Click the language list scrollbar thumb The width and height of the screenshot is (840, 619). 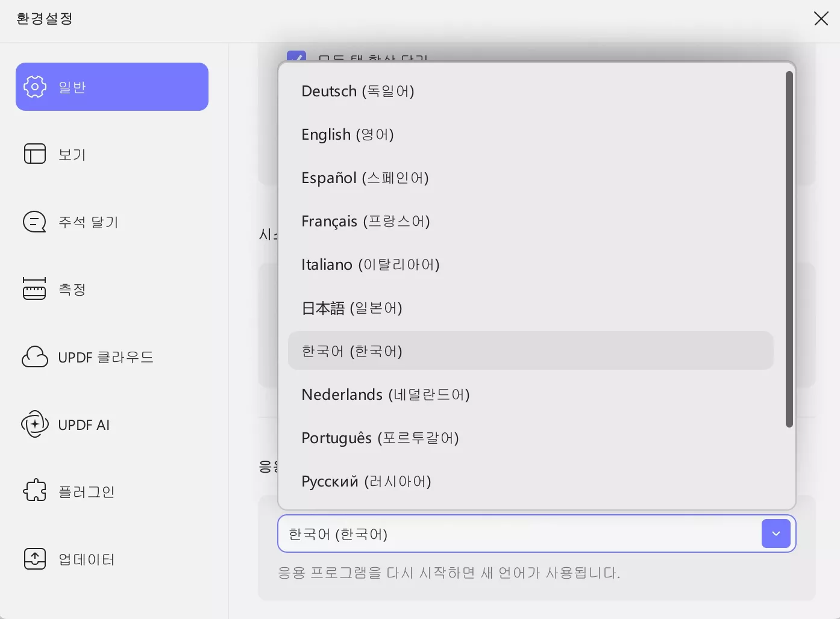point(789,249)
